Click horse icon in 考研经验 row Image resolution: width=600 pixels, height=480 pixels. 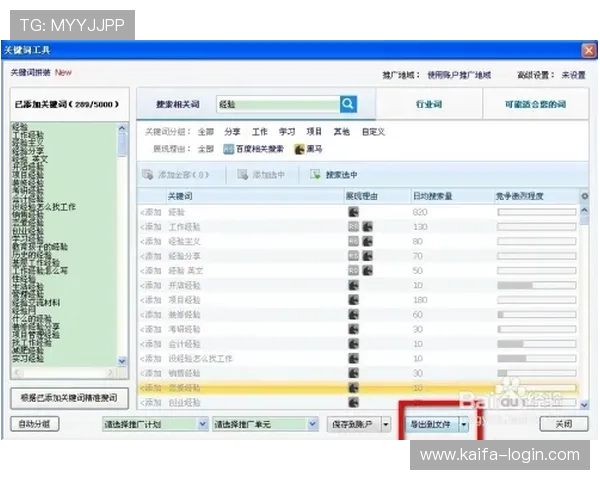click(354, 329)
